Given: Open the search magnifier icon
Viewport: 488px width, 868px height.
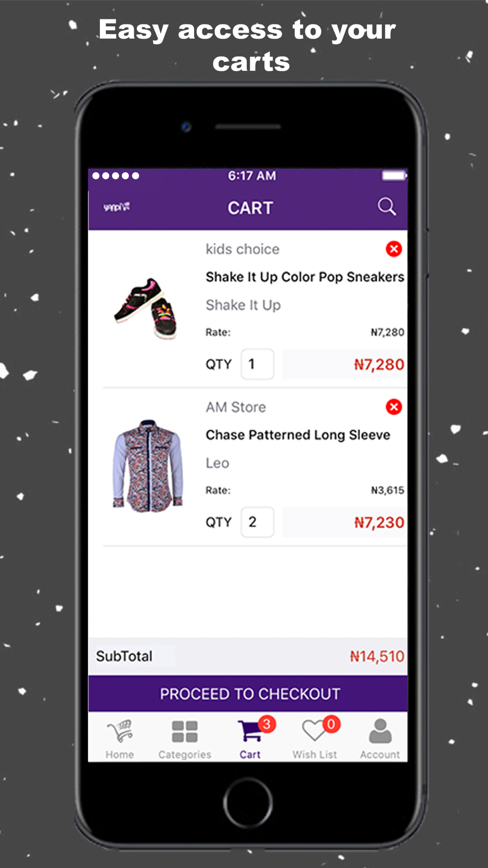Looking at the screenshot, I should tap(386, 207).
